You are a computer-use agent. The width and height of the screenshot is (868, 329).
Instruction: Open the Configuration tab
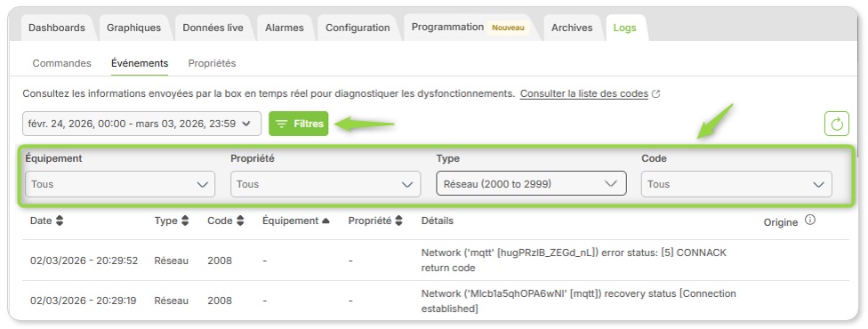tap(358, 28)
